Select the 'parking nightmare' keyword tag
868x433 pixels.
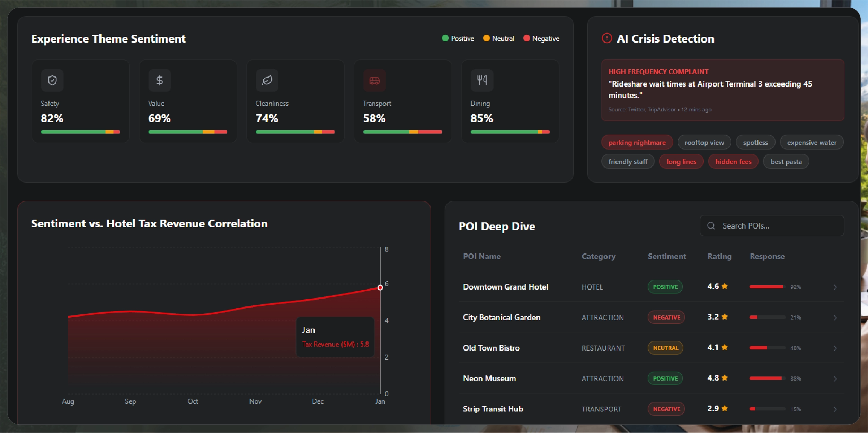point(637,142)
